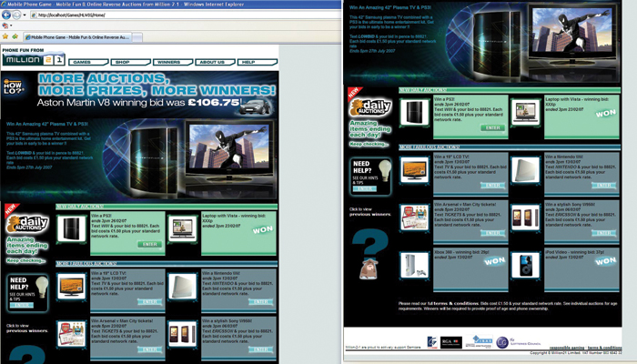Click the Need Help lightbulb box in browser window
Screen dimensions: 637x364
click(x=27, y=292)
